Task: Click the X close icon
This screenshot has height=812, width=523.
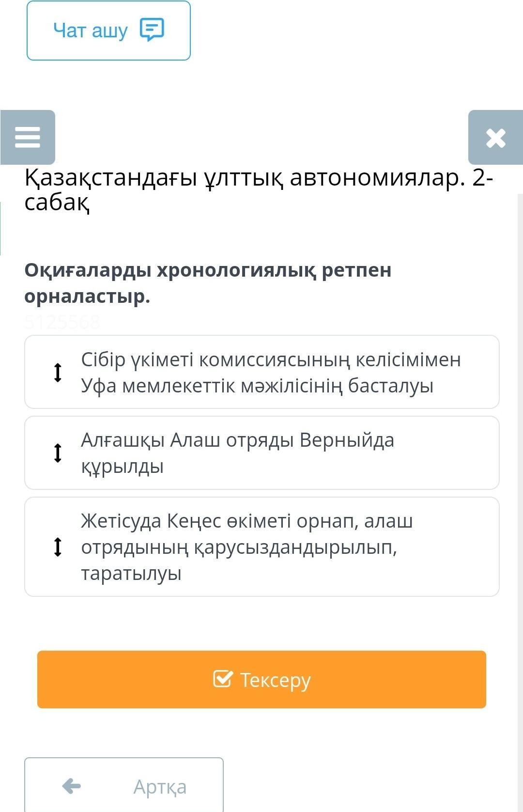Action: click(x=495, y=138)
